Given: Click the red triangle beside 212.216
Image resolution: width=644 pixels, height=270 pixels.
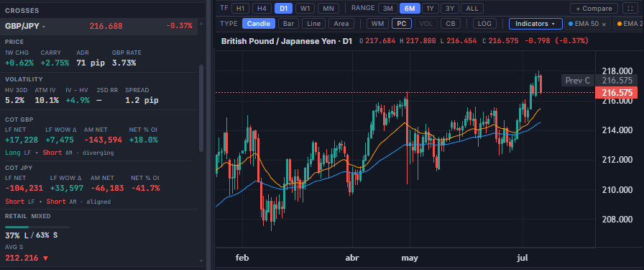Looking at the screenshot, I should (45, 258).
